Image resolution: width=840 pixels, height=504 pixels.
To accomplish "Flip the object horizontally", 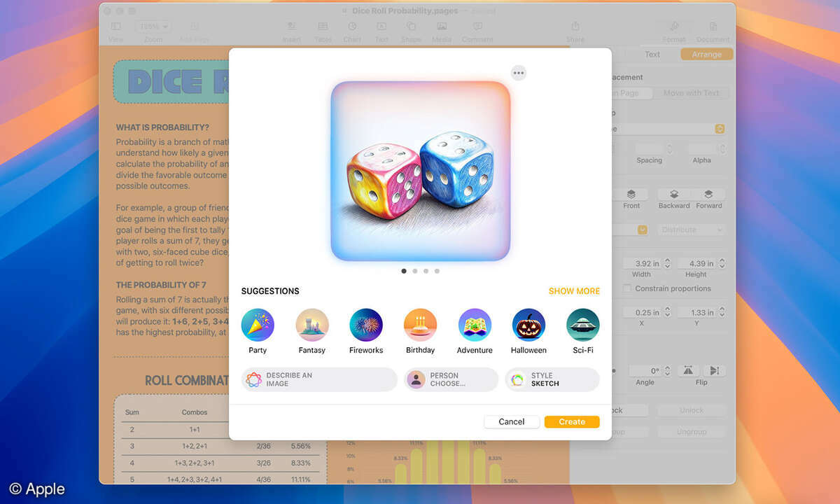I will point(688,370).
